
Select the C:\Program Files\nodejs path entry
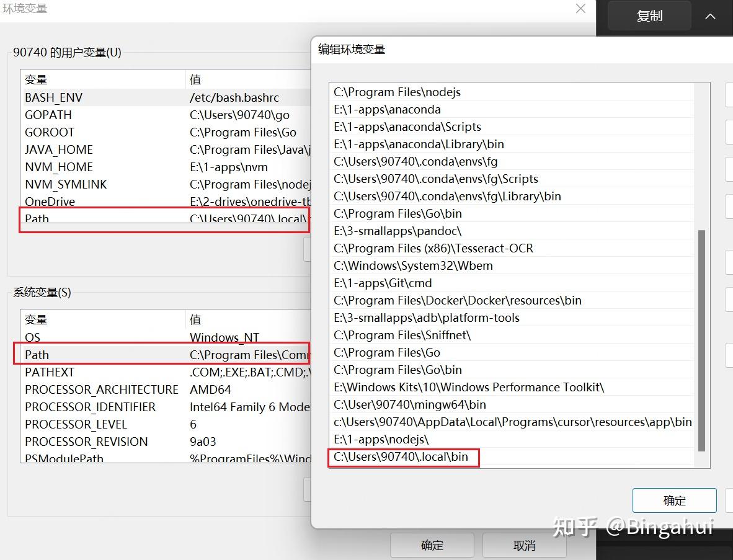point(397,92)
